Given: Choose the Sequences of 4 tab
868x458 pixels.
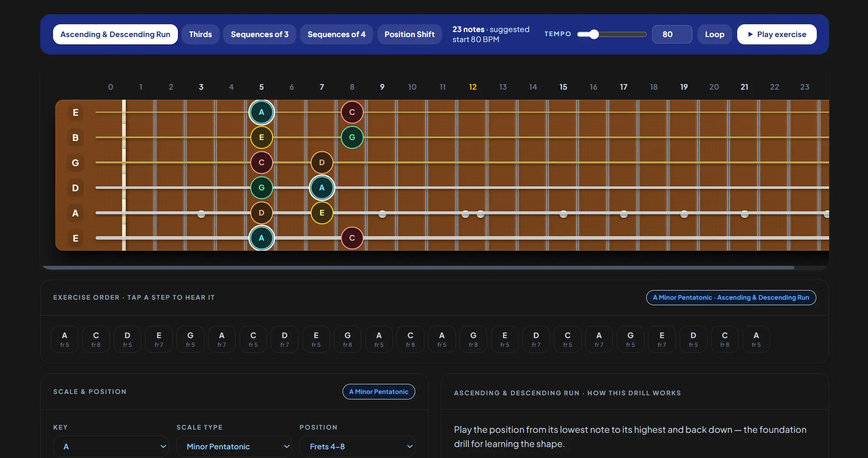Looking at the screenshot, I should click(336, 34).
